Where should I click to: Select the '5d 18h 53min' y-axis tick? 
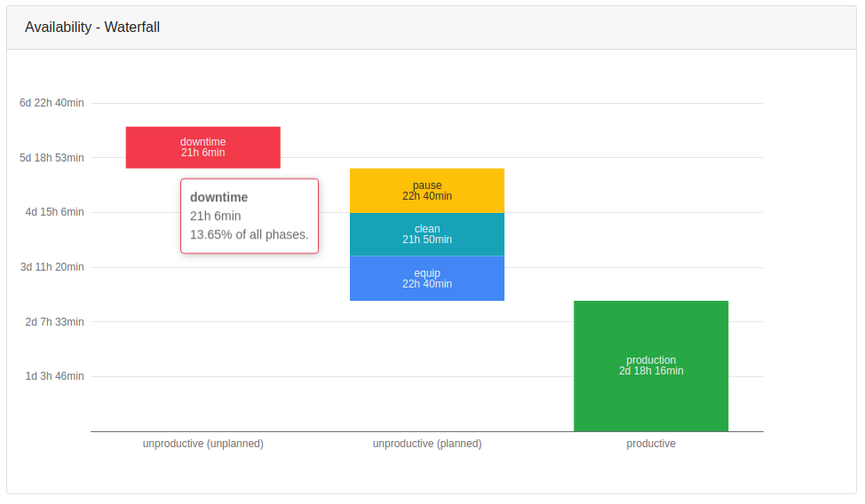52,158
